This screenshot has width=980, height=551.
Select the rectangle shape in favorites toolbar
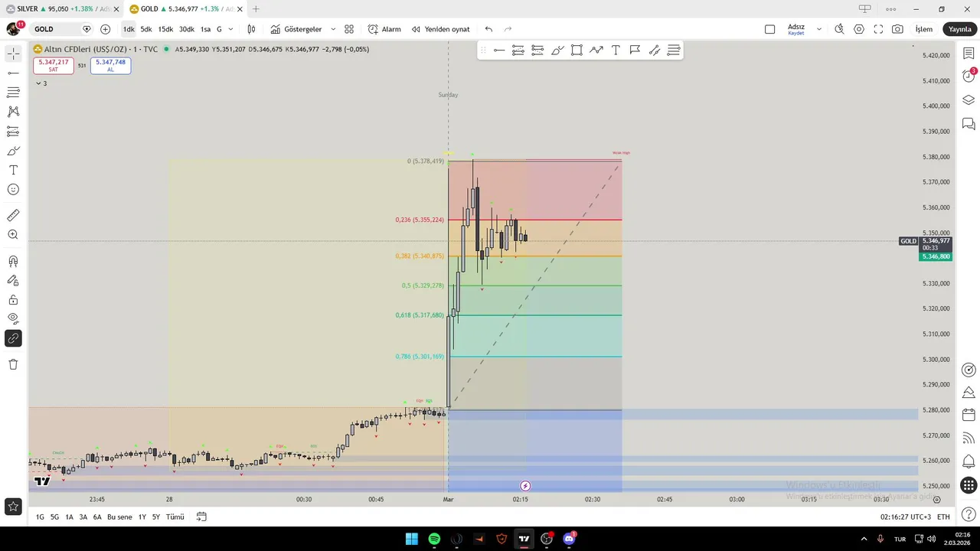pyautogui.click(x=577, y=51)
